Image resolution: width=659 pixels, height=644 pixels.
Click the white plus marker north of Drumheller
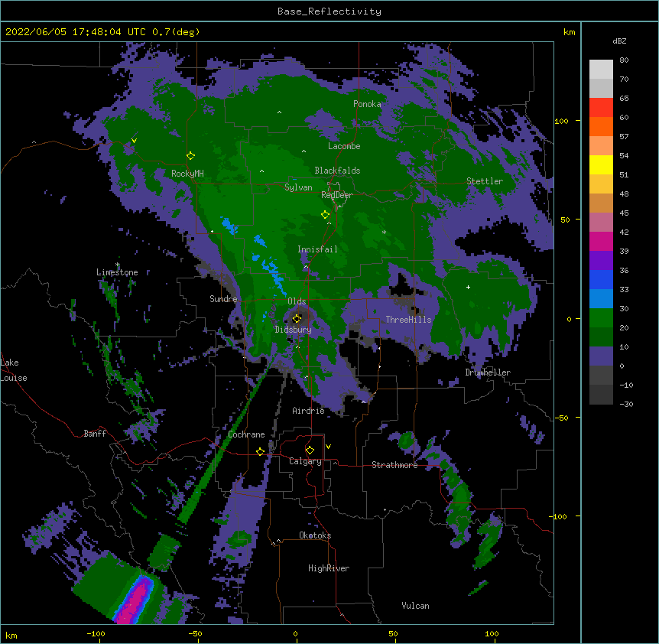468,287
